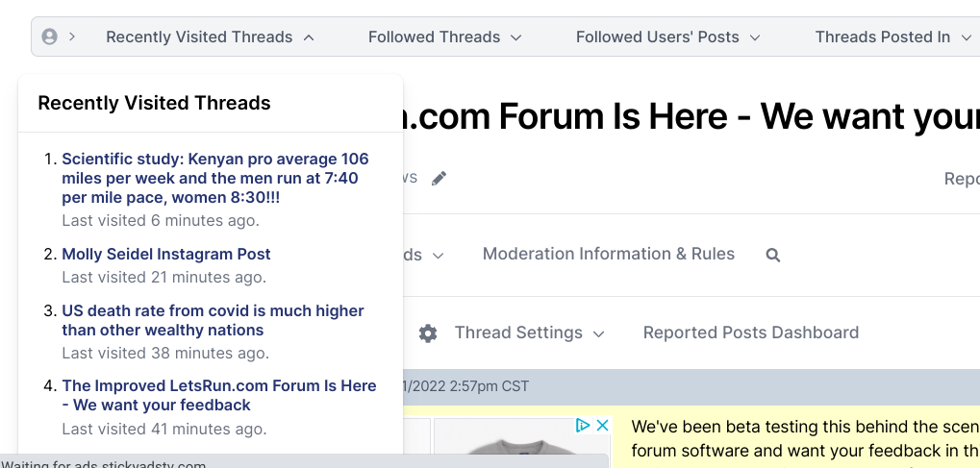Open the Followed Users' Posts dropdown
This screenshot has width=980, height=468.
tap(667, 37)
